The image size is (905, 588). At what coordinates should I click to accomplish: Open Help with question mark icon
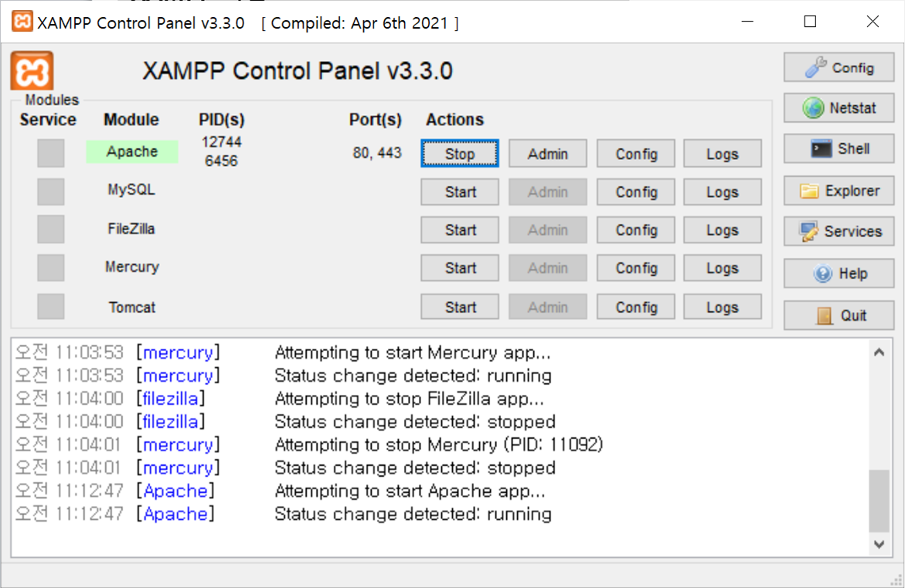pos(839,274)
